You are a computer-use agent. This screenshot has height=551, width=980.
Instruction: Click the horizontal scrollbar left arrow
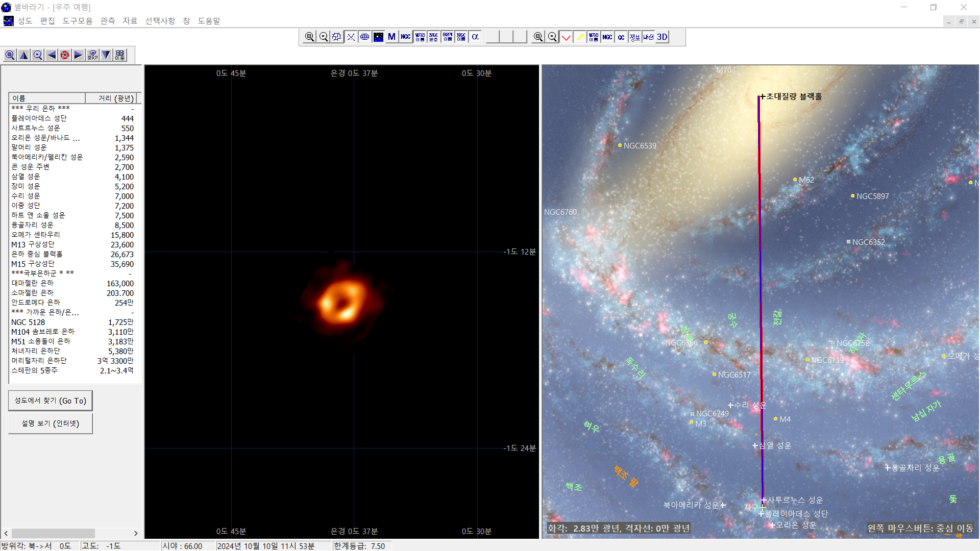pos(6,534)
